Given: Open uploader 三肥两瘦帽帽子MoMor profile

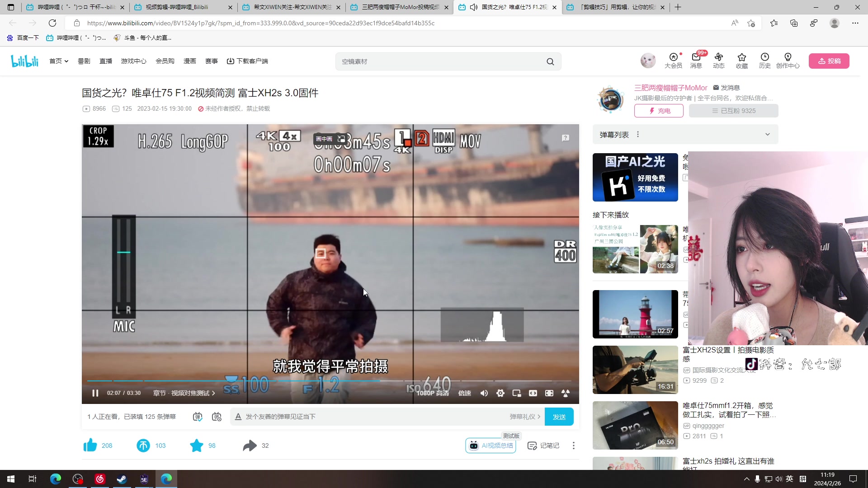Looking at the screenshot, I should tap(671, 88).
